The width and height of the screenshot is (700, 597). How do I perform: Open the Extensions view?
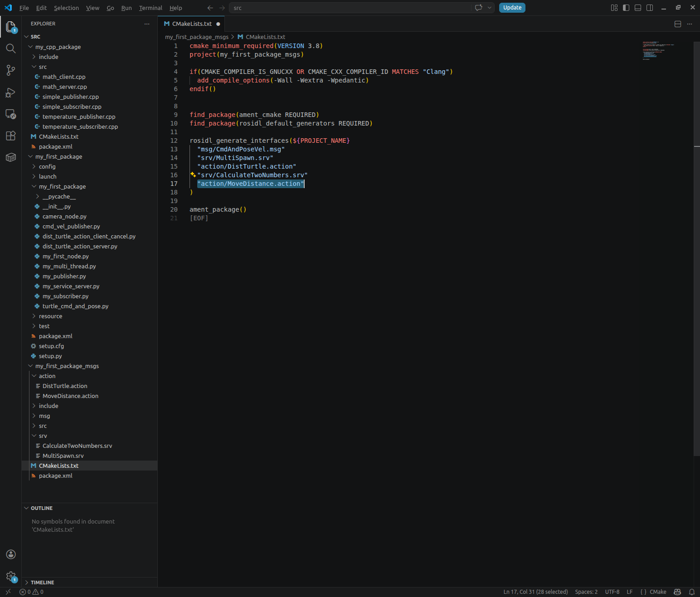coord(11,136)
